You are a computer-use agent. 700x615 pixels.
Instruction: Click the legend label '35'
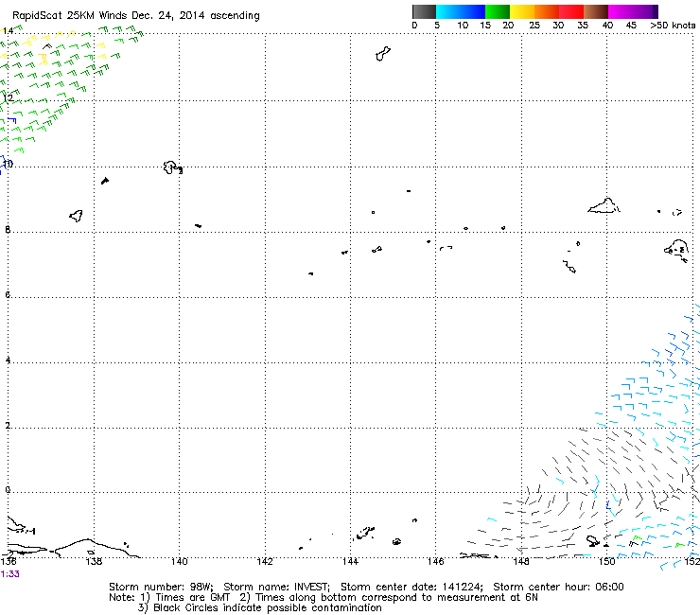pos(583,26)
